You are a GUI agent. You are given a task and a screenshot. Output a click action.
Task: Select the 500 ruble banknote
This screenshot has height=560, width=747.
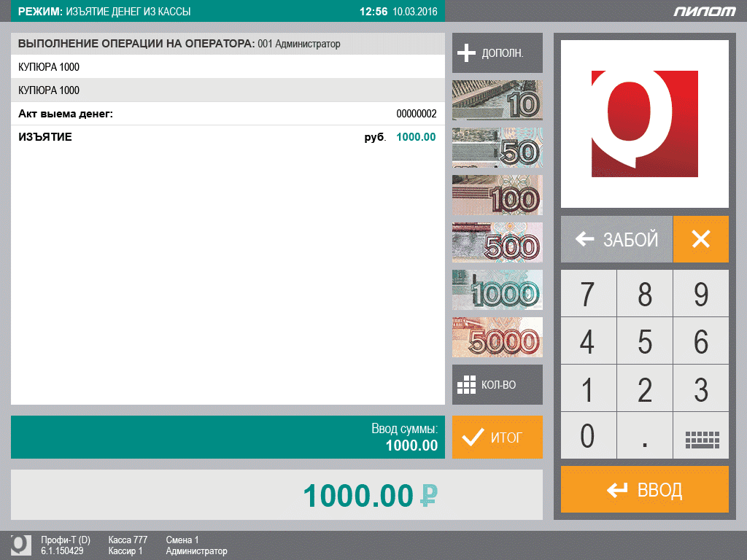(x=497, y=242)
